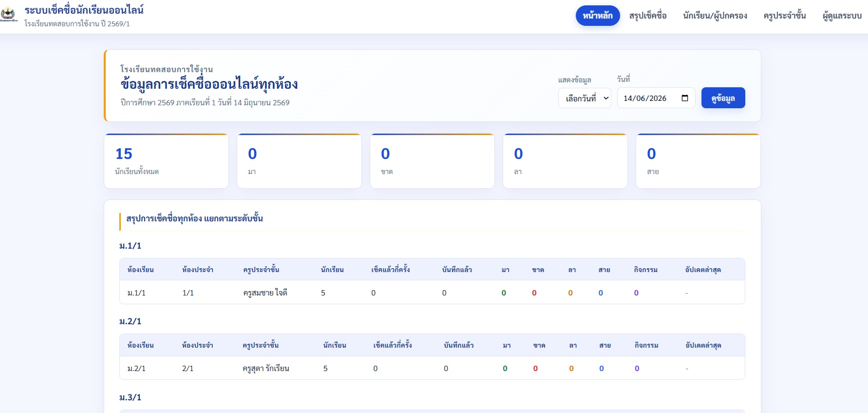Click the ขาด summary card
This screenshot has height=413, width=868.
[x=432, y=161]
